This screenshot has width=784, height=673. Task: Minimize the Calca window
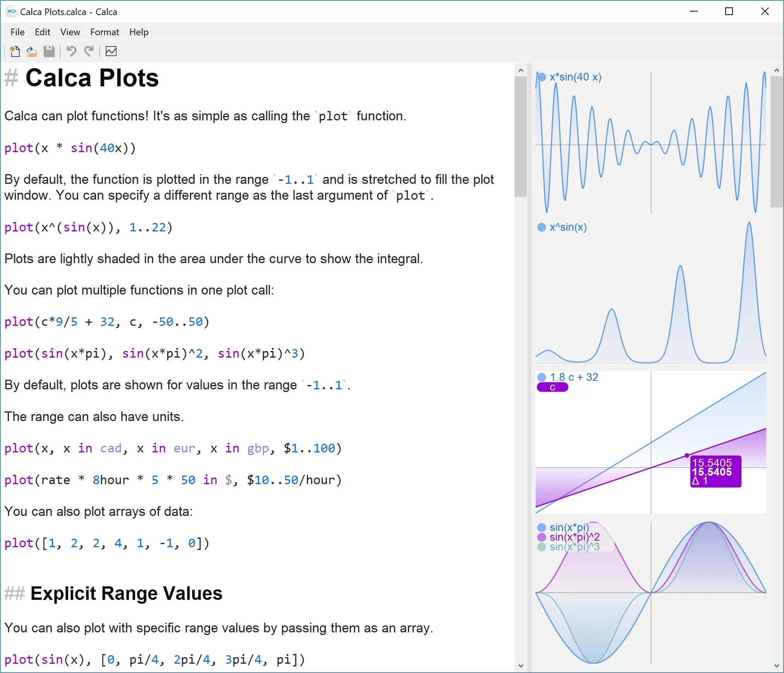click(x=694, y=12)
